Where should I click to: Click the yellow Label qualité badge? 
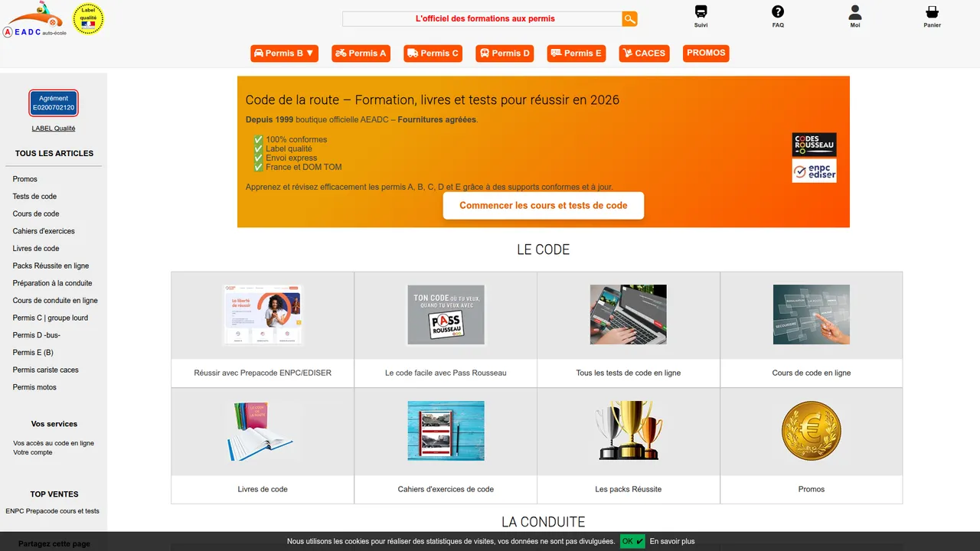pyautogui.click(x=88, y=19)
